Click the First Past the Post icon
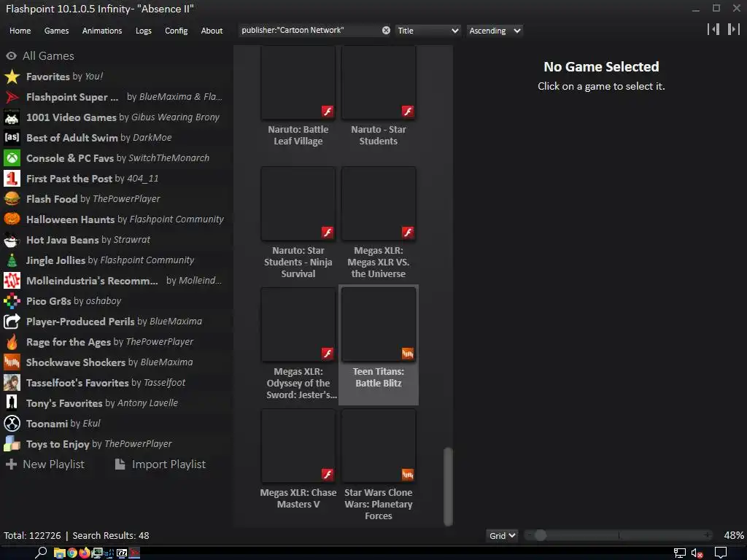 (x=12, y=179)
